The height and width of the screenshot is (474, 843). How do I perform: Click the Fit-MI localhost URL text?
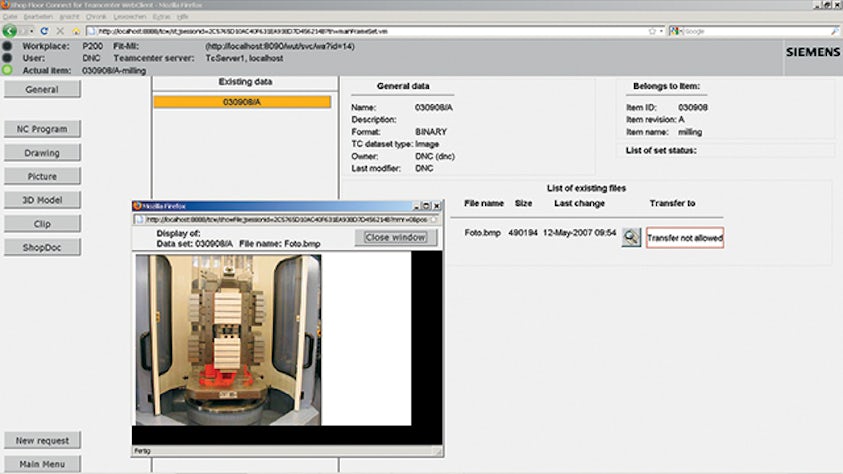tap(280, 46)
